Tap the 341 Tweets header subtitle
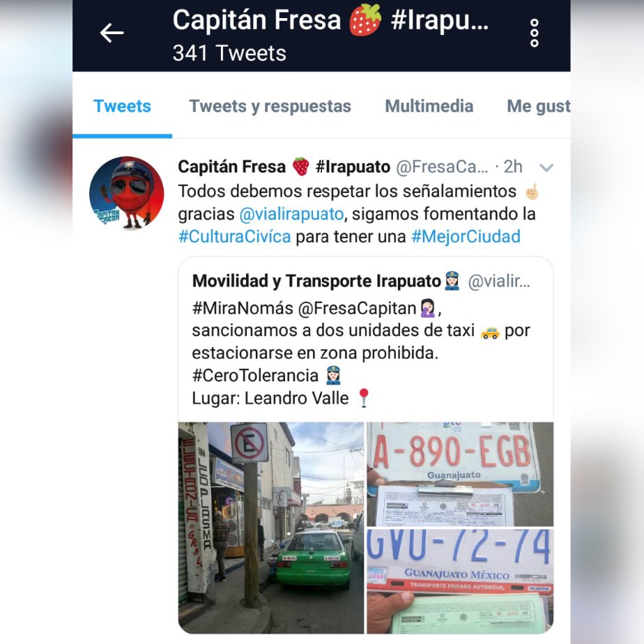 229,54
